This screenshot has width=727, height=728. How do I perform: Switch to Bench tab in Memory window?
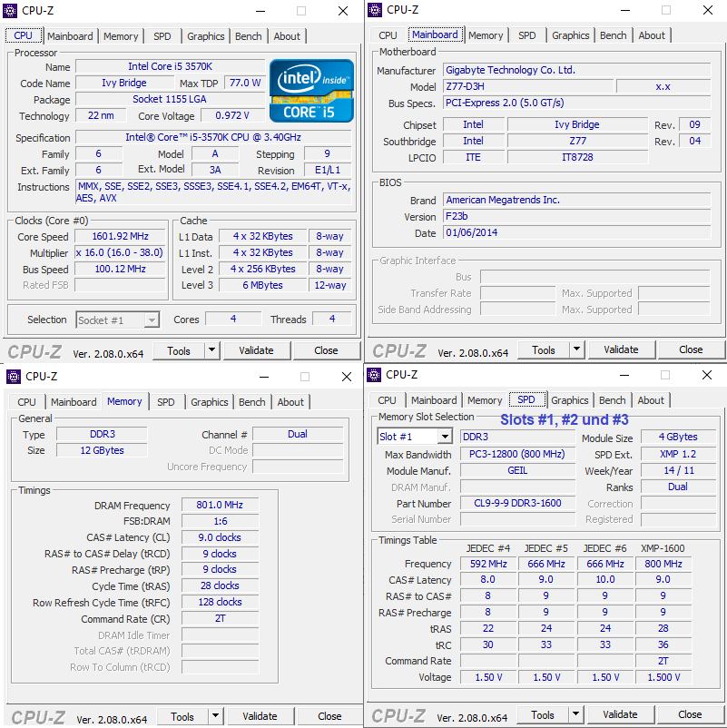(x=252, y=402)
